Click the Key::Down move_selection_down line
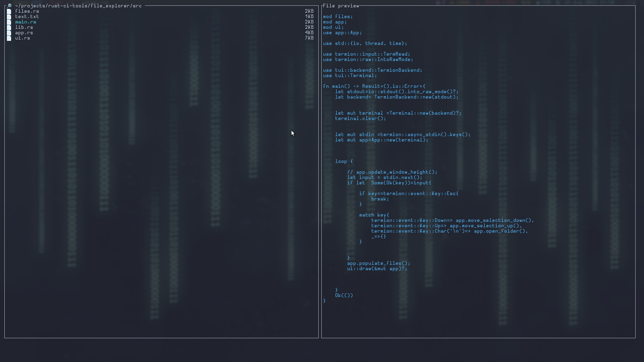This screenshot has width=644, height=362. pyautogui.click(x=452, y=220)
